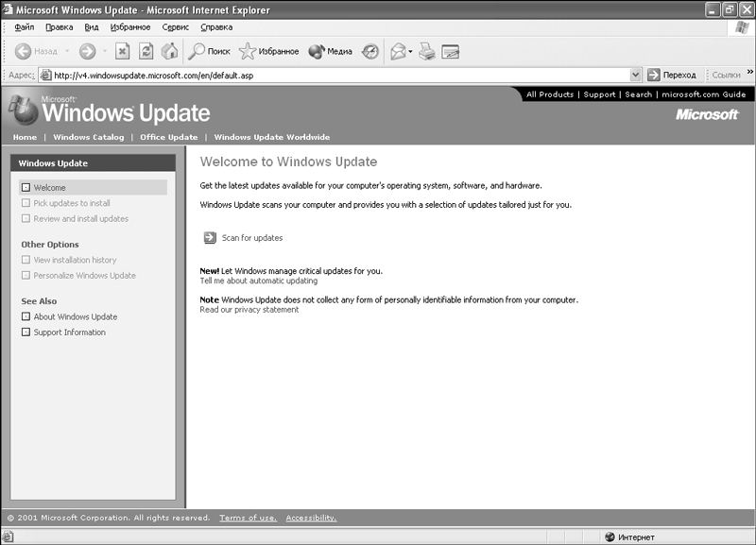Expand the address bar dropdown list
Screen dimensions: 756x545
(x=635, y=75)
